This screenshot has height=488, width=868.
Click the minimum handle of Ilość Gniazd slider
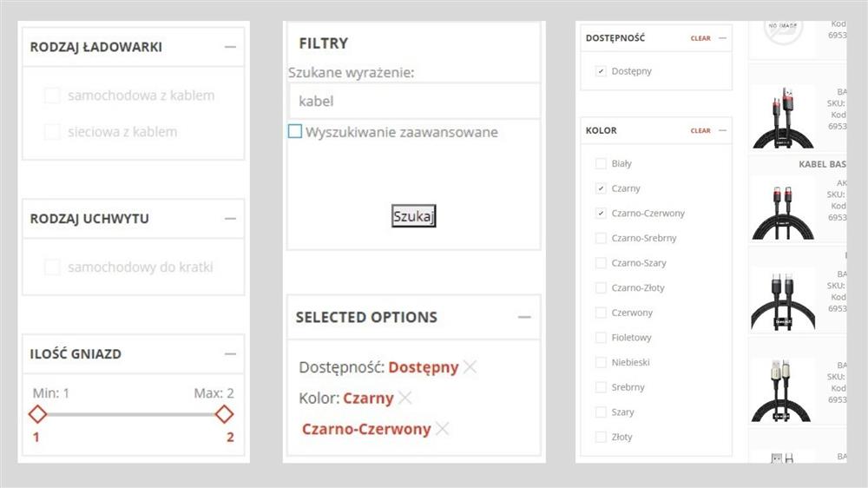tap(37, 414)
